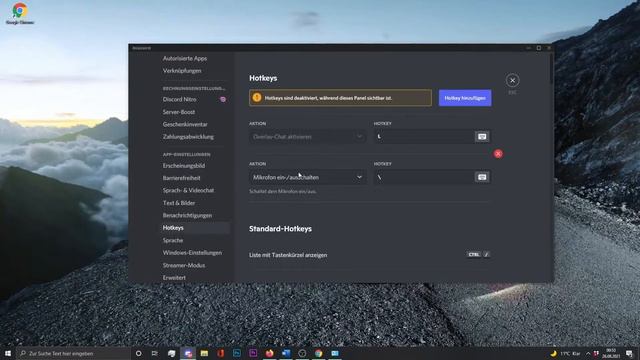The width and height of the screenshot is (640, 360).
Task: Open the Server-Boost page
Action: coord(179,112)
